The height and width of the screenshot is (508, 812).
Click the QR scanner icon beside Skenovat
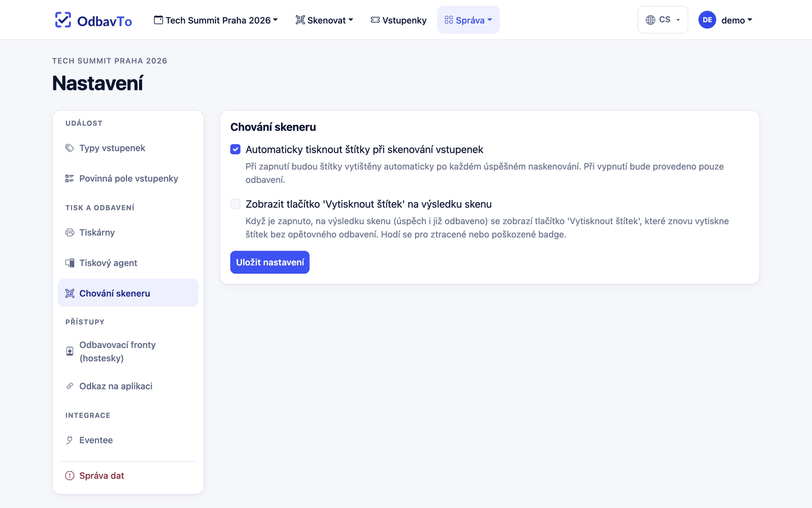[x=300, y=20]
